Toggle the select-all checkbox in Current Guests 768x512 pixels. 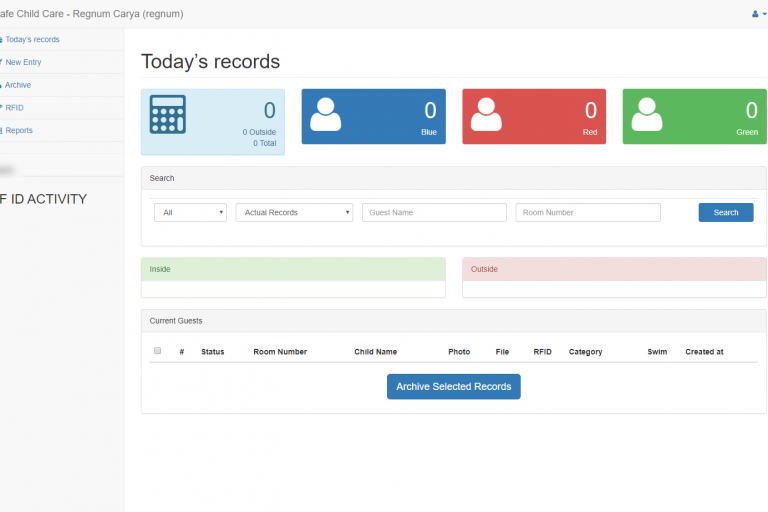tap(157, 351)
